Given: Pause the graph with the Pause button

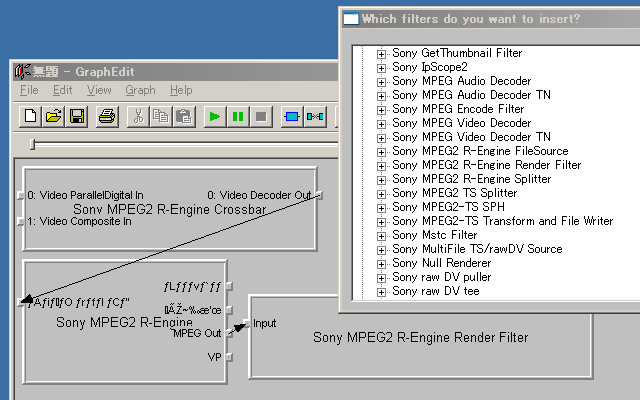Looking at the screenshot, I should click(x=238, y=117).
